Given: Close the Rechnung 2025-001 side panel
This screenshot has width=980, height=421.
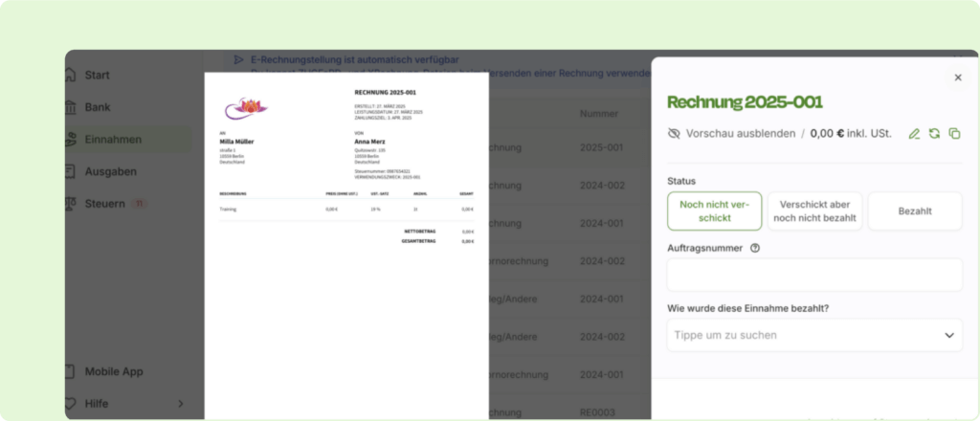Looking at the screenshot, I should coord(958,78).
